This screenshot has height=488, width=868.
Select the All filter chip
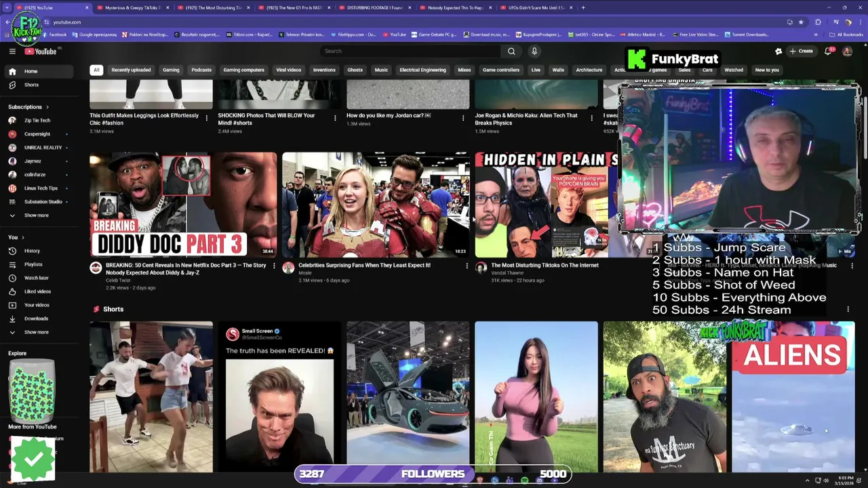click(96, 70)
